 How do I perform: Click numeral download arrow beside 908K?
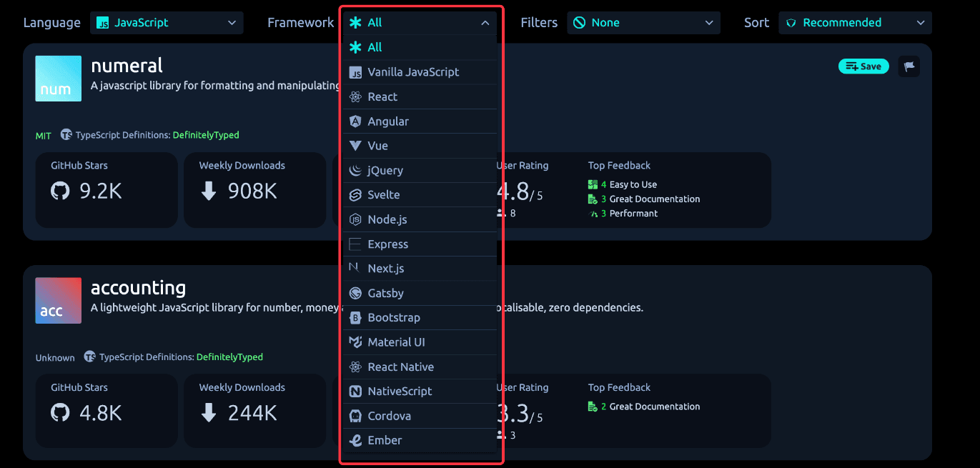(209, 191)
